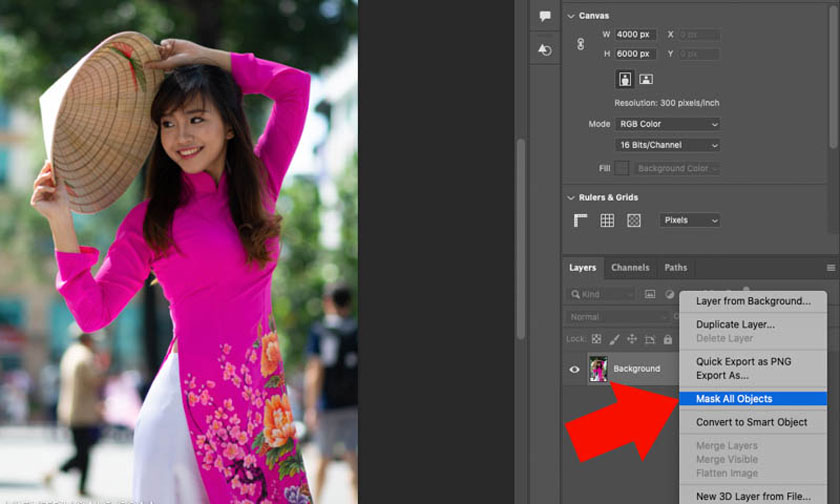The width and height of the screenshot is (840, 504).
Task: Hide the Background layer with eye icon
Action: click(574, 369)
